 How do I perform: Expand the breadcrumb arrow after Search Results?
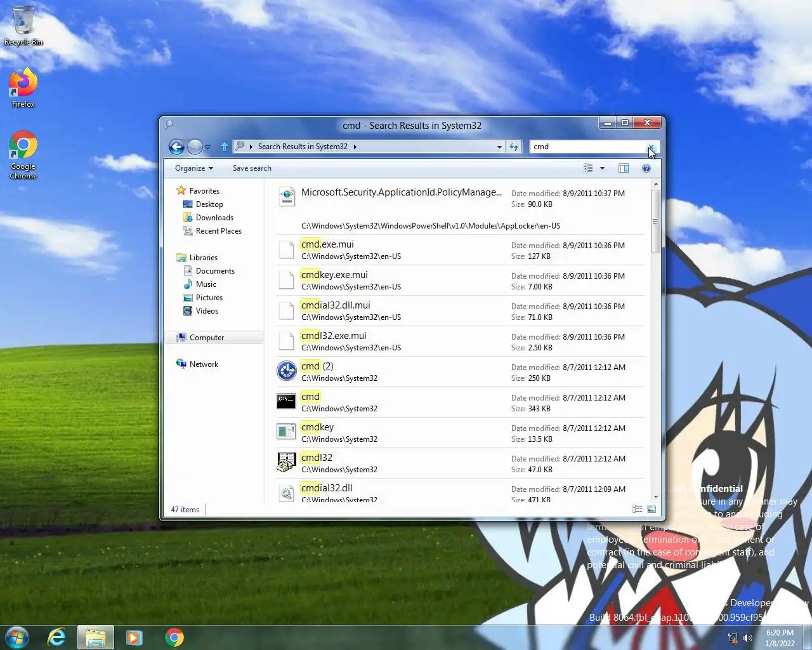(355, 147)
